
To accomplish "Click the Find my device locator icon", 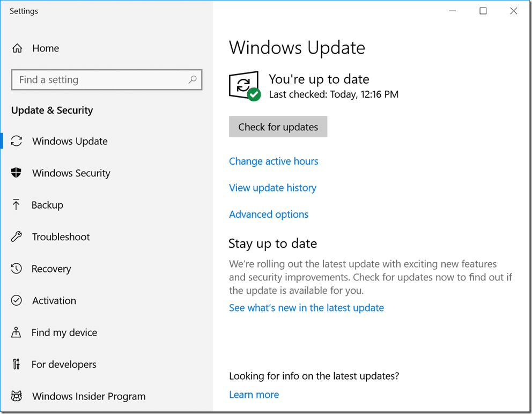I will pos(16,332).
